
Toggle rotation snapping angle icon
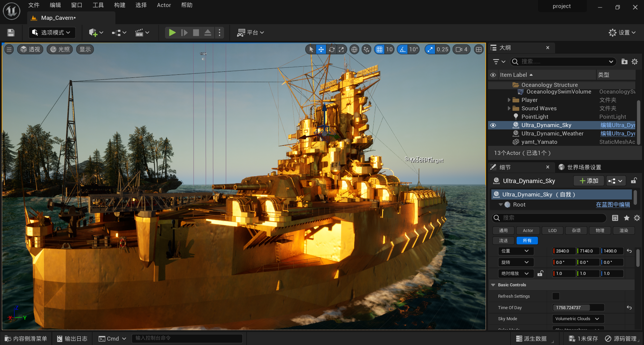(x=402, y=50)
